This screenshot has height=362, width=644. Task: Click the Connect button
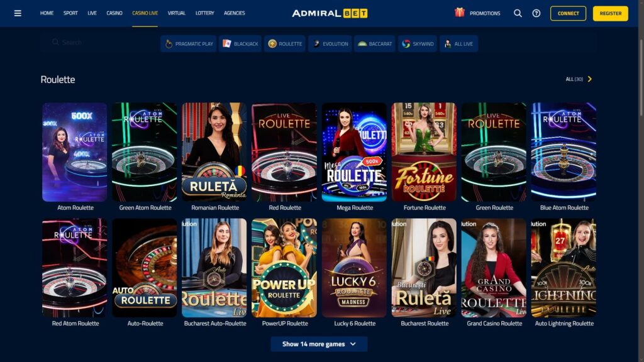point(568,13)
